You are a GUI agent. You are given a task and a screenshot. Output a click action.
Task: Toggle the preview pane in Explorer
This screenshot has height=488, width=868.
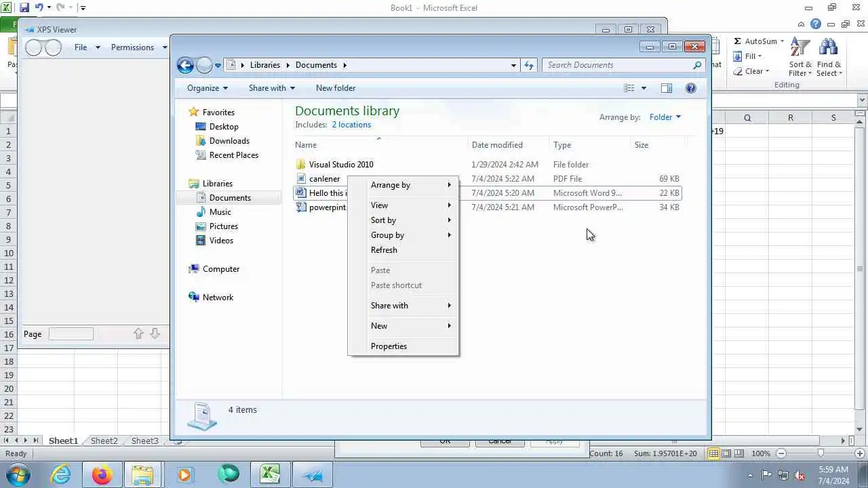pyautogui.click(x=667, y=88)
